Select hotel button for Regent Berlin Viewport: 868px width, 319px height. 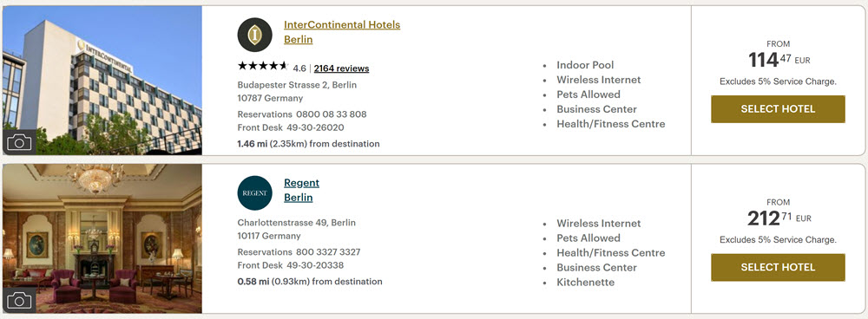coord(778,267)
